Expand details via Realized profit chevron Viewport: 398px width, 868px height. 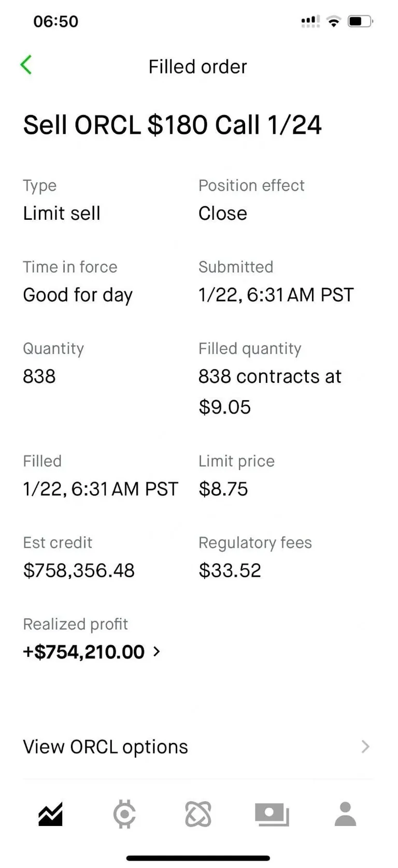tap(157, 651)
